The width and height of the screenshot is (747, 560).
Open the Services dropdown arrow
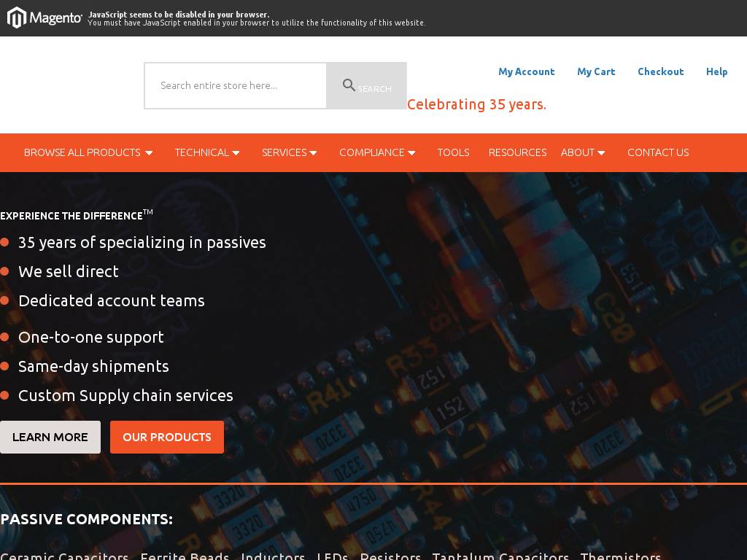point(313,153)
